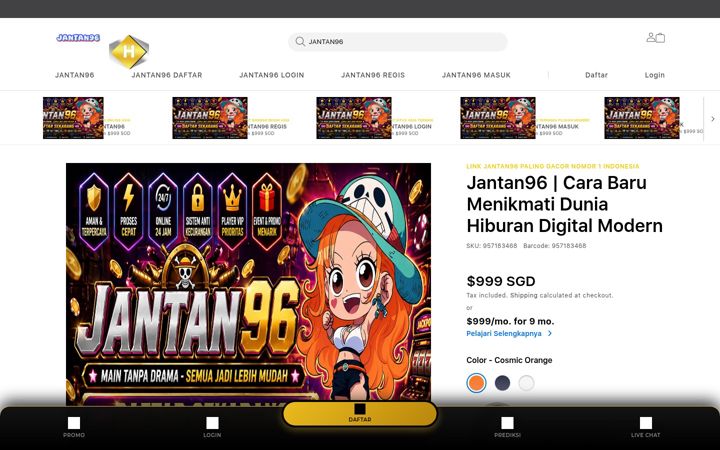This screenshot has width=720, height=450.
Task: Click the Daftar link in the header
Action: click(596, 75)
